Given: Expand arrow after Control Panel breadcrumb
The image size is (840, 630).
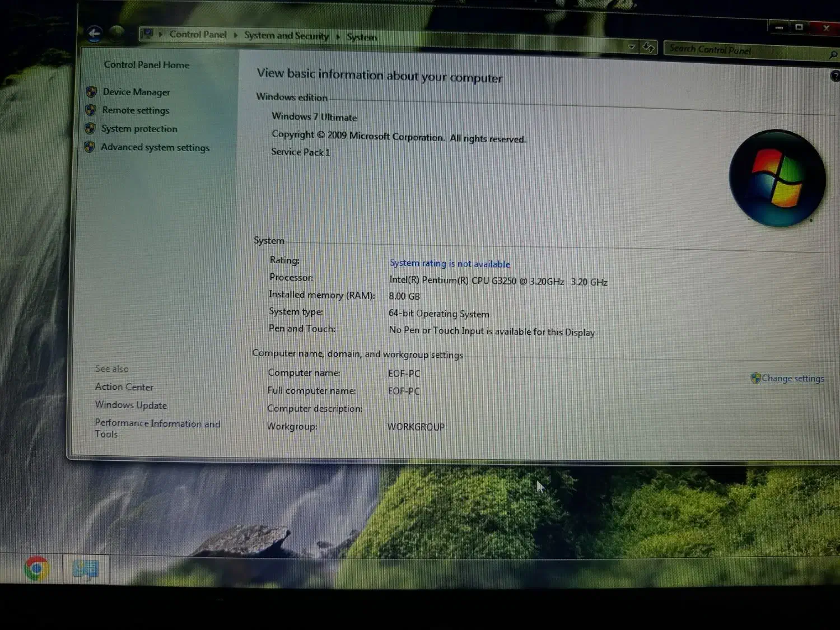Looking at the screenshot, I should click(x=236, y=35).
